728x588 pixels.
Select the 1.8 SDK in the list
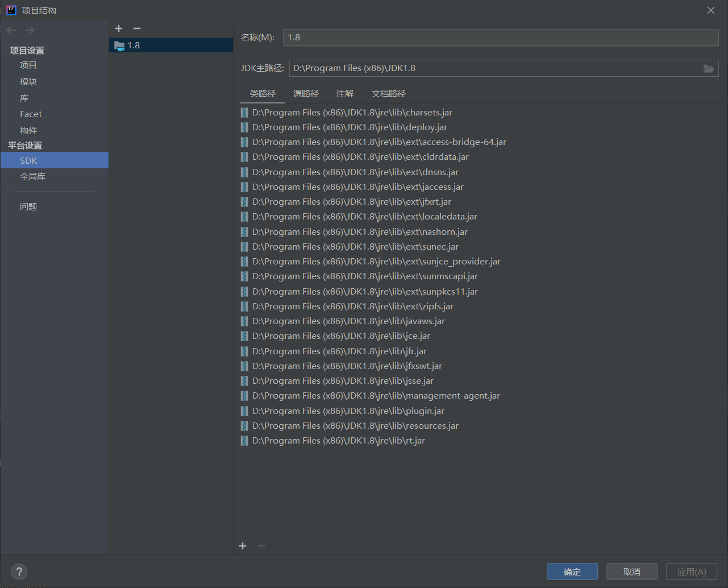coord(135,45)
